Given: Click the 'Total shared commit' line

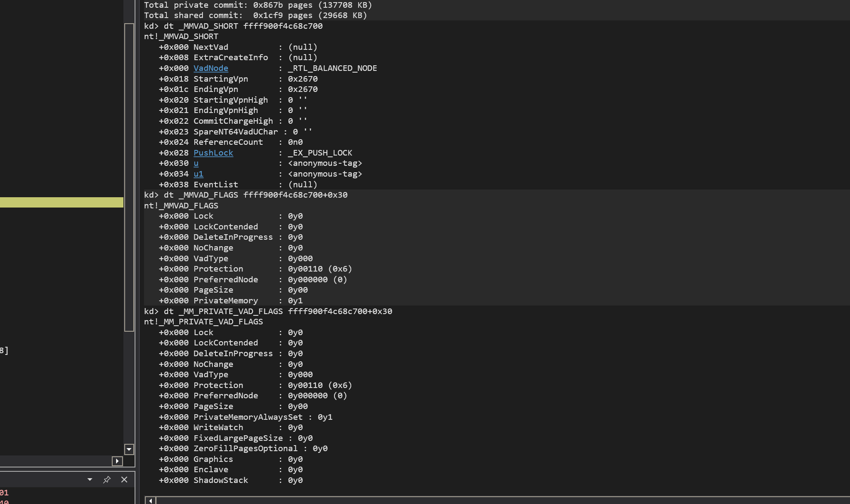Looking at the screenshot, I should click(255, 15).
